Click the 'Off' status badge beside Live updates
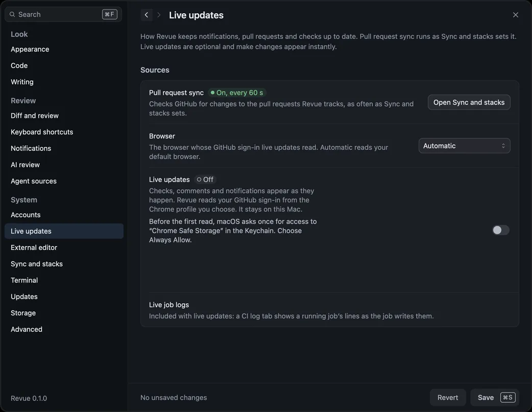This screenshot has width=532, height=412. [x=205, y=179]
